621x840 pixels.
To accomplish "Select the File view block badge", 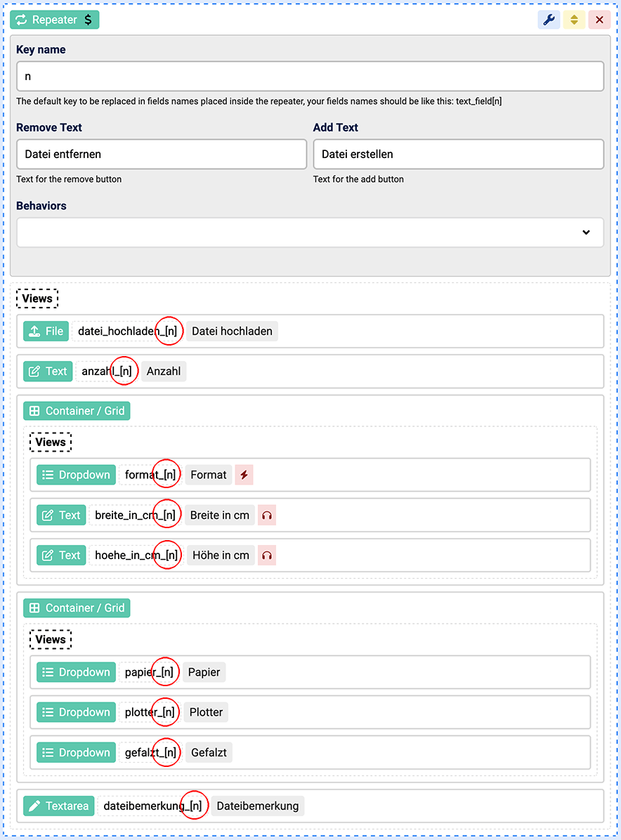I will click(x=46, y=331).
